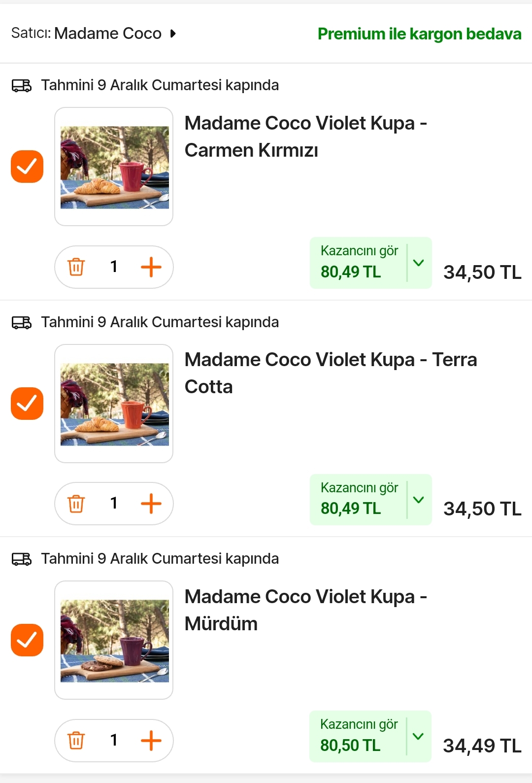Expand Kazancını gör for Terra Cotta mug
Viewport: 532px width, 783px height.
(x=371, y=500)
